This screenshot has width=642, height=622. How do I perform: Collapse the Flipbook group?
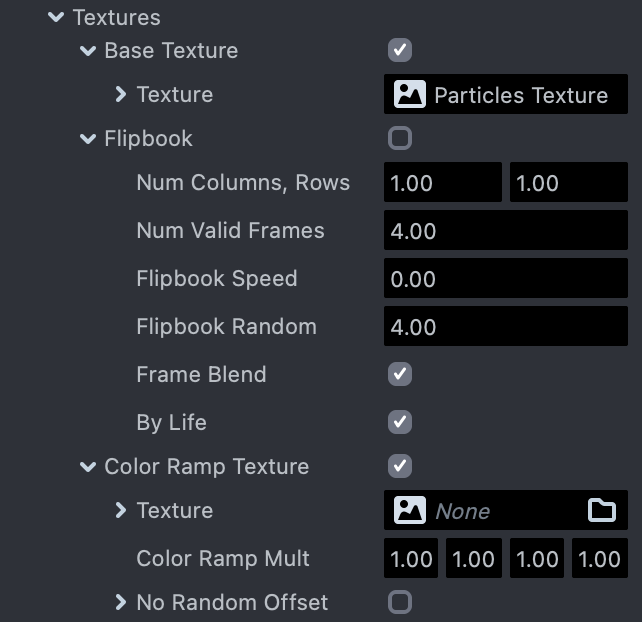pos(88,138)
